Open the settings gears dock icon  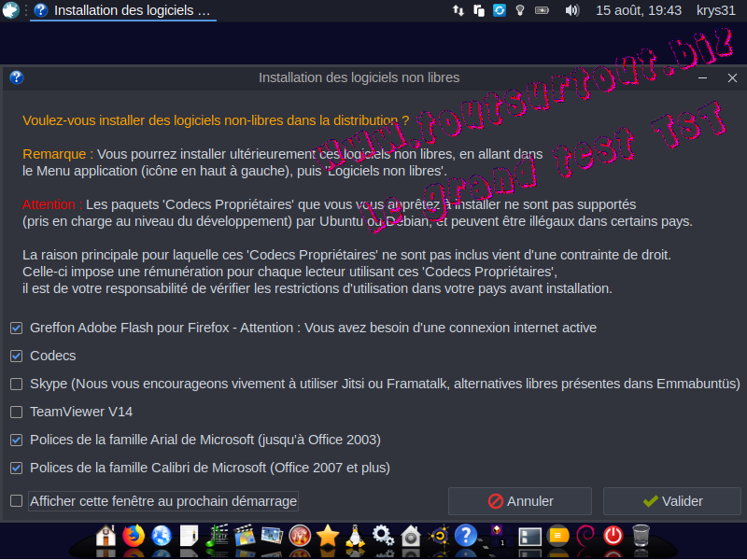point(383,536)
